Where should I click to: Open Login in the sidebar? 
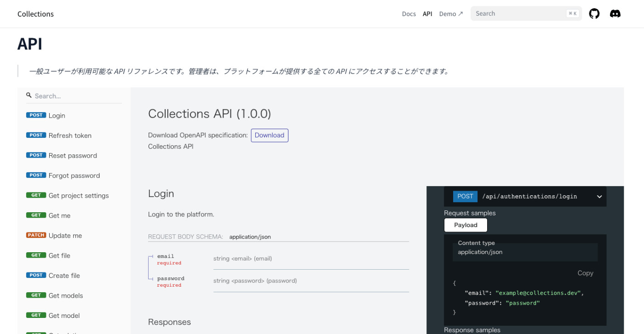pos(57,116)
